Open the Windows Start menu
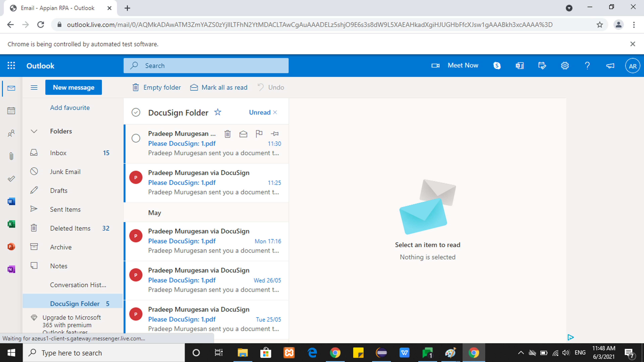 [11, 353]
